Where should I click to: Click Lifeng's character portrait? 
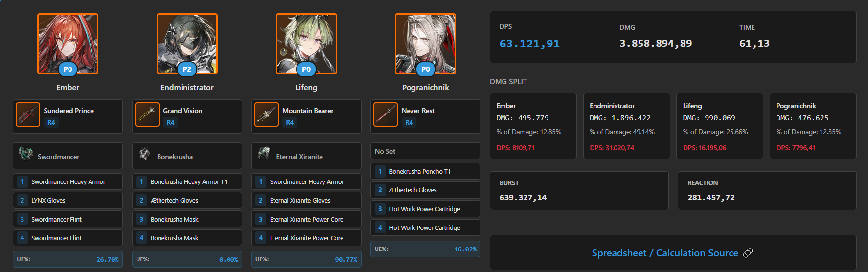[306, 44]
